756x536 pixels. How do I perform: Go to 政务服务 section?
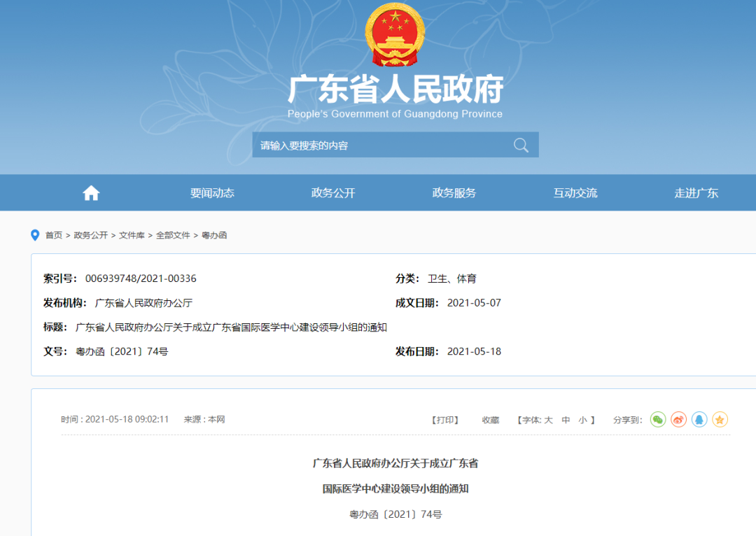click(454, 193)
